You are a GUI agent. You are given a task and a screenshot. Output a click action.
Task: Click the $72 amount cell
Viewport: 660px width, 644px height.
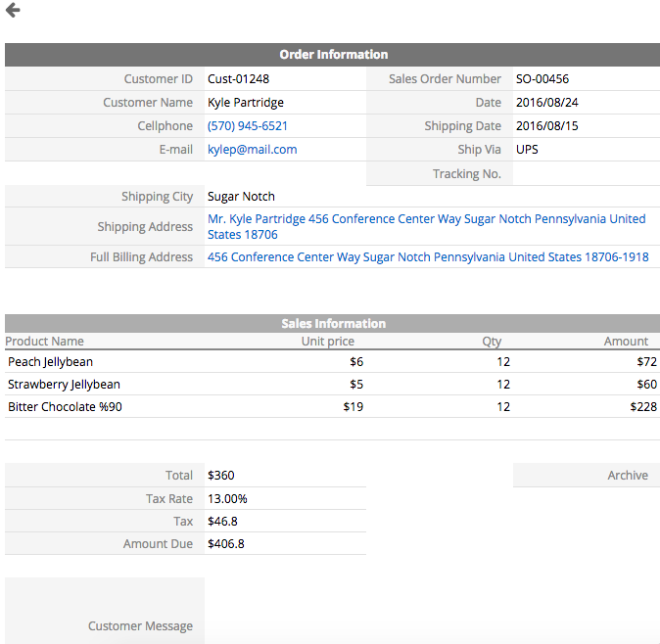(x=646, y=361)
